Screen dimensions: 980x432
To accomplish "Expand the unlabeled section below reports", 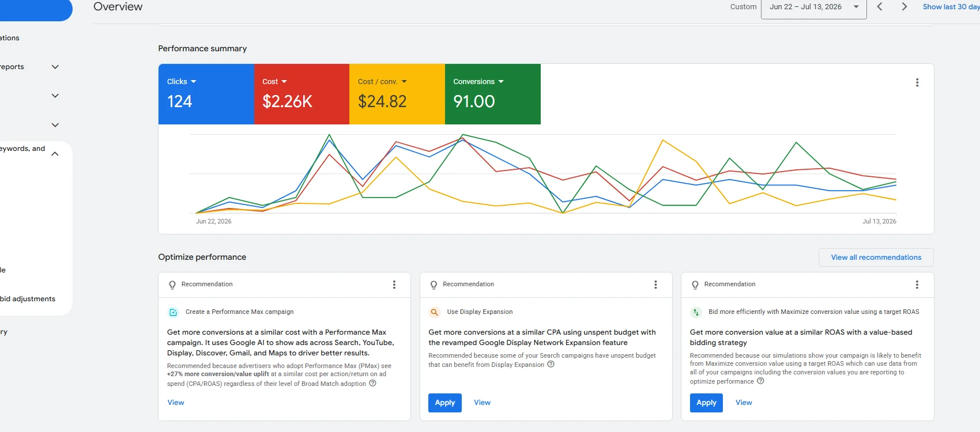I will coord(55,96).
